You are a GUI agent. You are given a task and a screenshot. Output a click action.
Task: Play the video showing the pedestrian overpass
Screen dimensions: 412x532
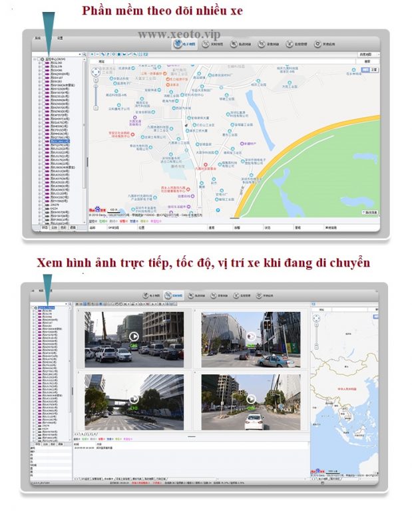(134, 399)
